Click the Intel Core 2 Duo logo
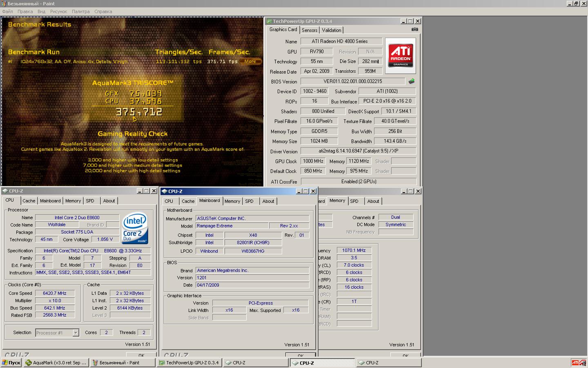 (x=135, y=228)
